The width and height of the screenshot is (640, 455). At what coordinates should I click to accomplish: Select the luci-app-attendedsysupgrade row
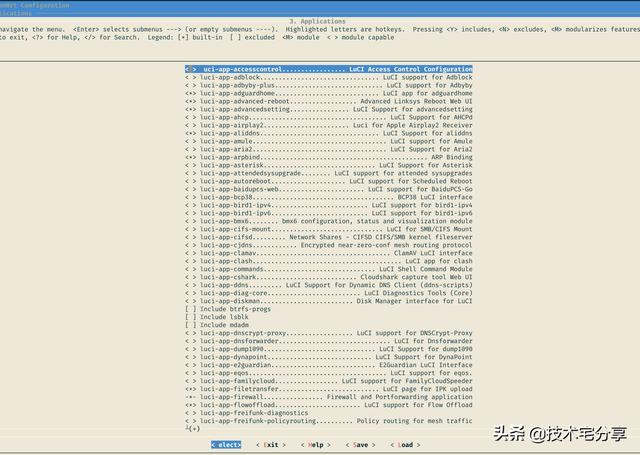(x=329, y=173)
